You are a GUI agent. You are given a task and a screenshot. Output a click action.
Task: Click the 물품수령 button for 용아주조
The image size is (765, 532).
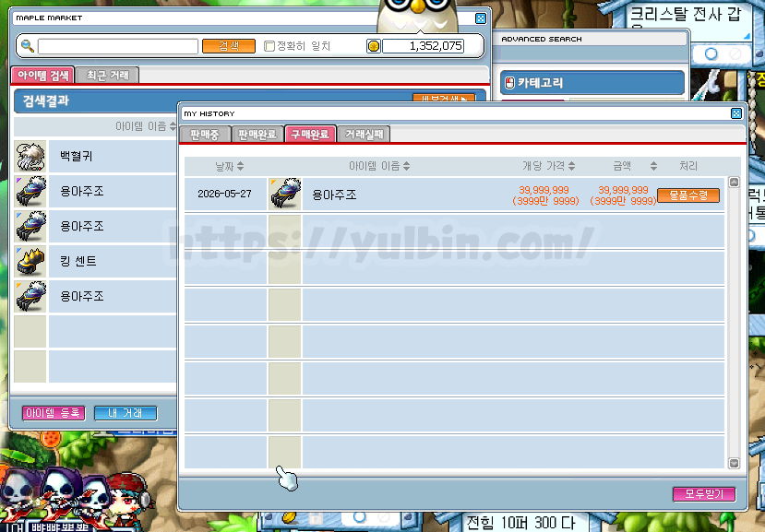(x=688, y=195)
